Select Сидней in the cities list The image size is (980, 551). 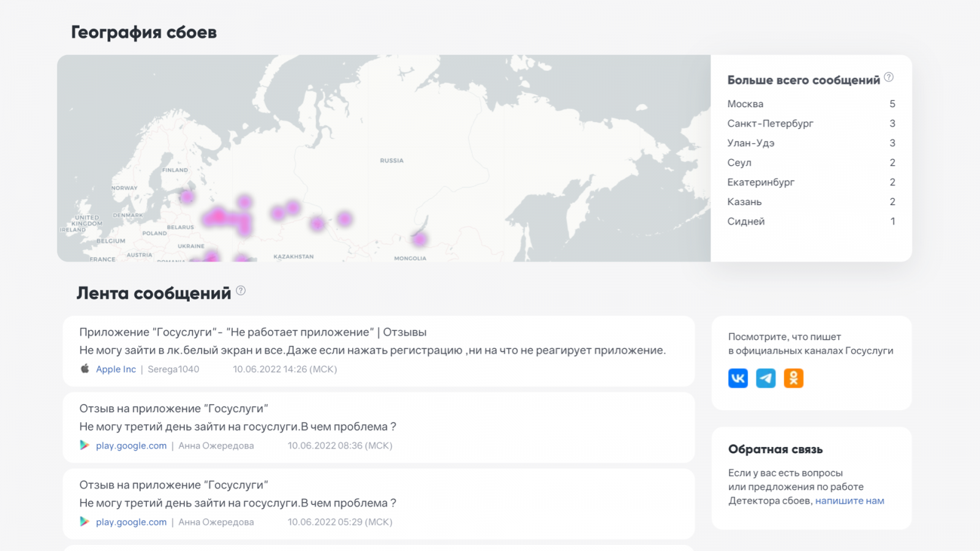[745, 222]
